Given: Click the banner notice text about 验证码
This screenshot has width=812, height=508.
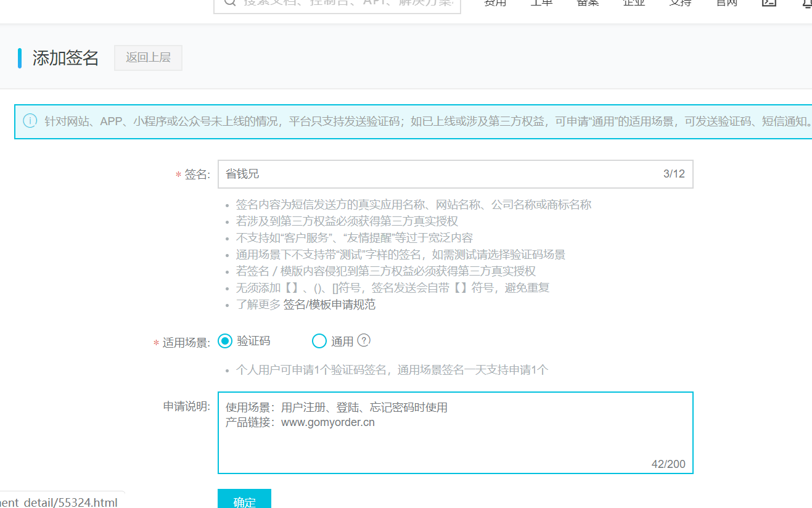Looking at the screenshot, I should (x=428, y=121).
